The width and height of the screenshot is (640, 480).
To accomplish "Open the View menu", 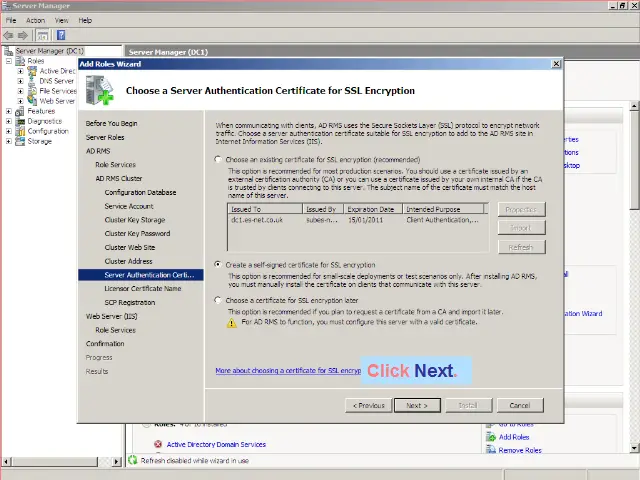I will 62,20.
